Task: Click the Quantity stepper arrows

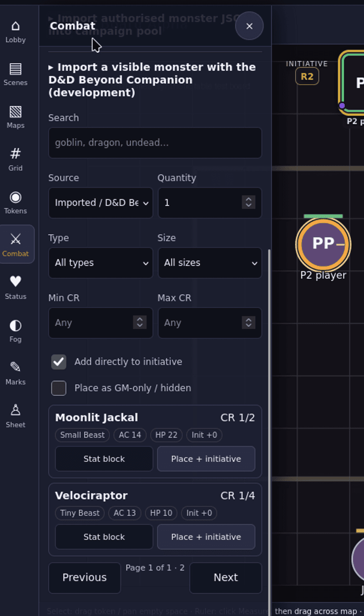Action: (248, 202)
